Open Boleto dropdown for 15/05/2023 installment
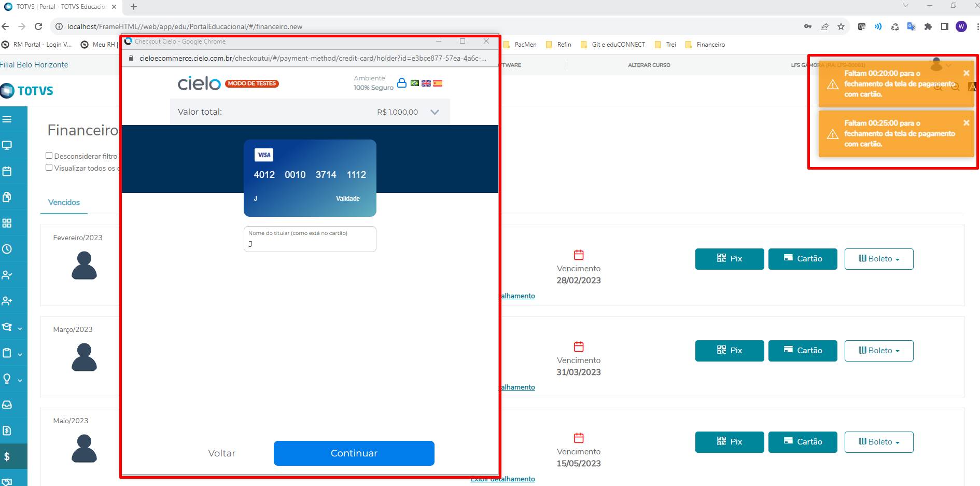Image resolution: width=980 pixels, height=486 pixels. coord(879,442)
